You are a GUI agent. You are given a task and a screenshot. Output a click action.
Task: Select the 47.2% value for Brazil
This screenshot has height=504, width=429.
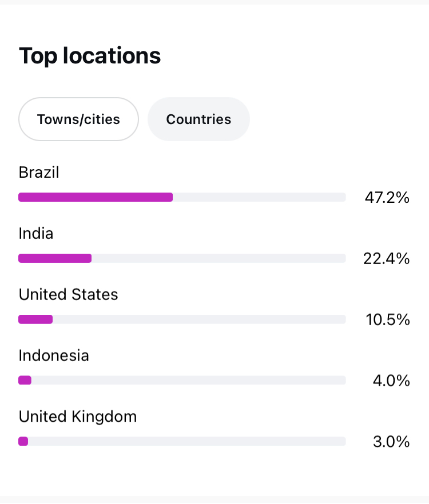[387, 198]
